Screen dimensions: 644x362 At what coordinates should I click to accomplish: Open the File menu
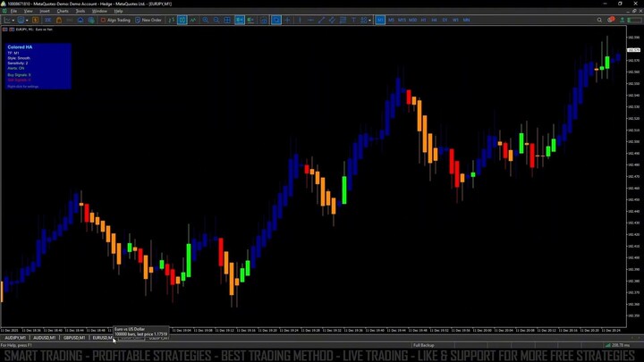click(13, 11)
